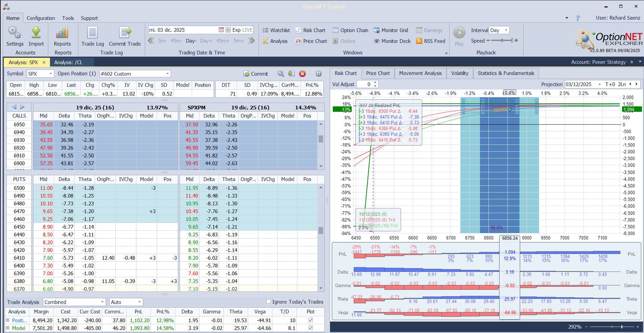The height and width of the screenshot is (333, 644).
Task: Open the Auto dropdown in Trade Analysis
Action: click(139, 302)
